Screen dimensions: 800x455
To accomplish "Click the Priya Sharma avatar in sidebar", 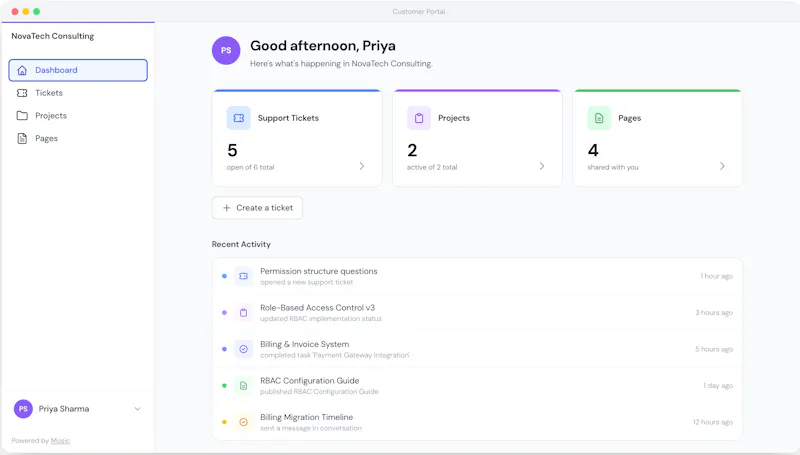I will pyautogui.click(x=23, y=409).
